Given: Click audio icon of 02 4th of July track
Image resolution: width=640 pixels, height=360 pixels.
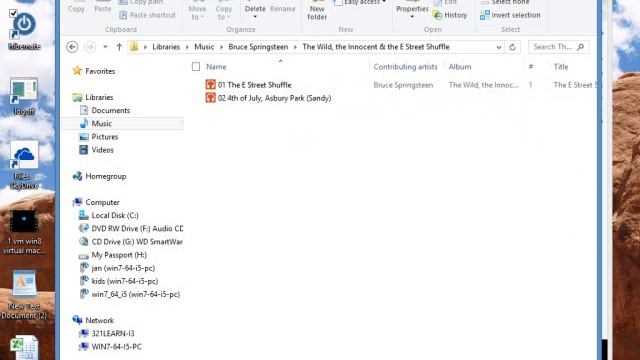Looking at the screenshot, I should coord(211,98).
